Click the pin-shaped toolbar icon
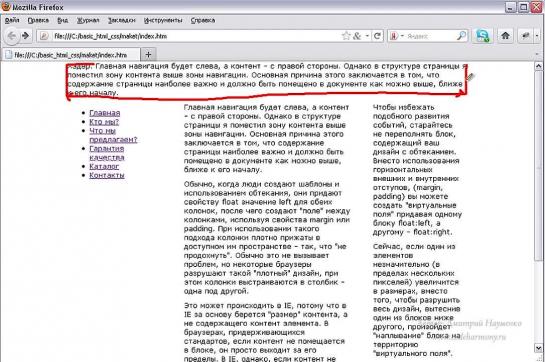 pos(525,36)
